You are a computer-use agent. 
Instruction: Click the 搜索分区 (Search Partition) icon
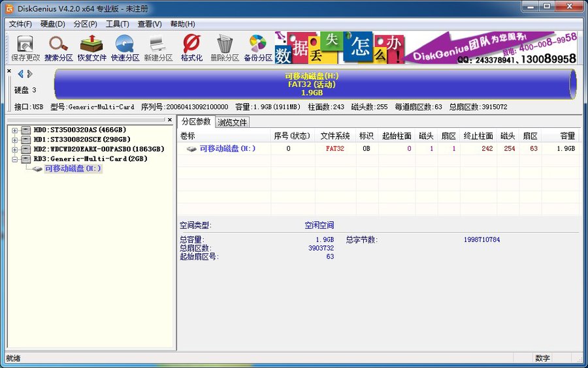coord(58,48)
